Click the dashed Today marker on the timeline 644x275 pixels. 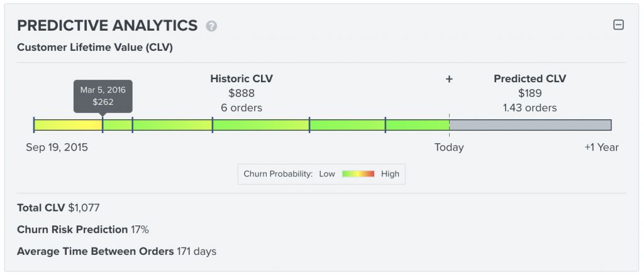click(x=449, y=125)
